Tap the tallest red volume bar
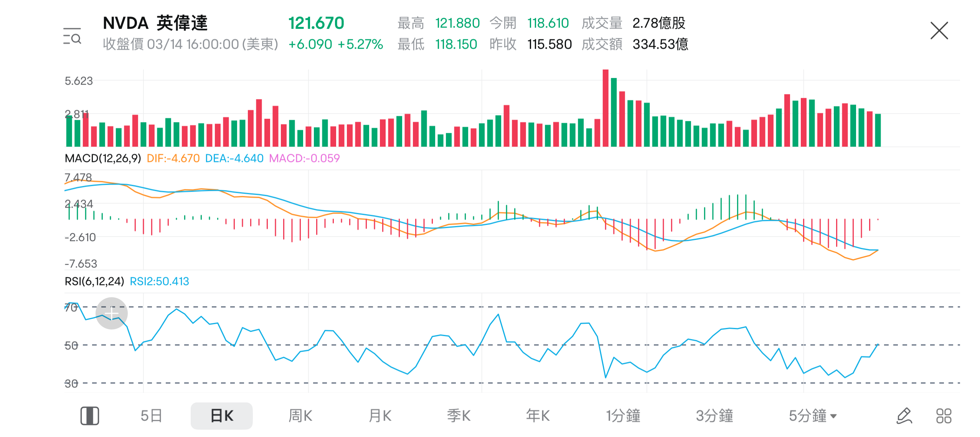The height and width of the screenshot is (437, 980). click(x=605, y=108)
